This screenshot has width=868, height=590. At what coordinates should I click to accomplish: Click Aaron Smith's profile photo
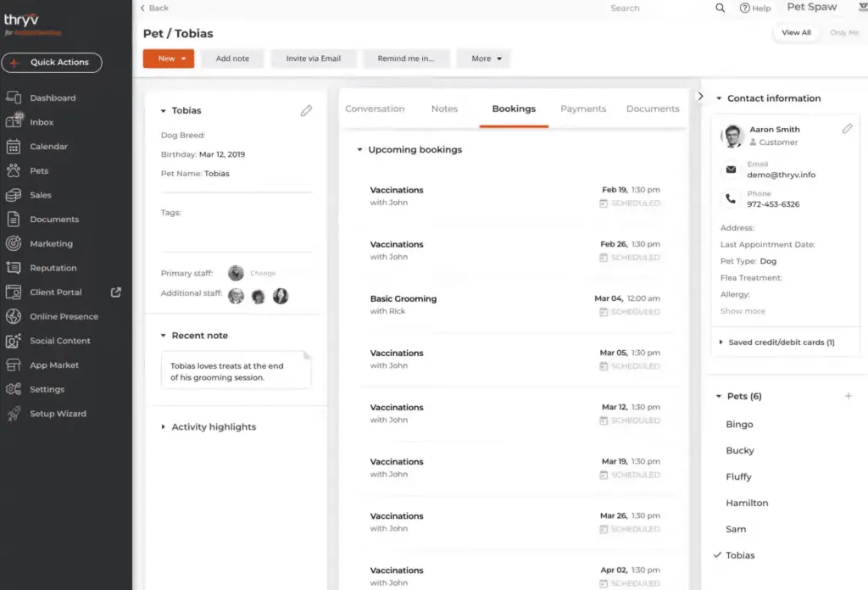732,136
